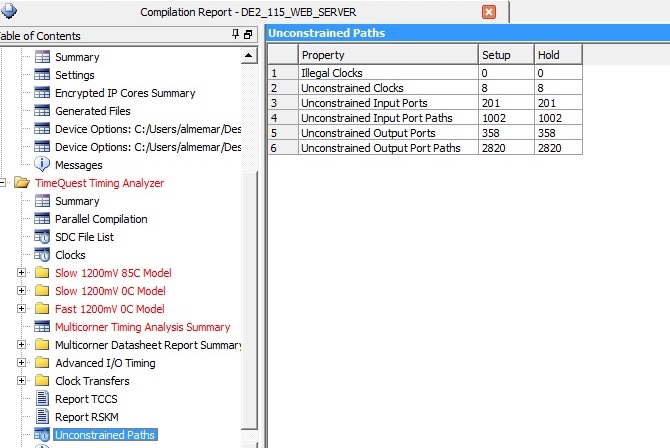Click the Generated Files table icon

tap(42, 111)
